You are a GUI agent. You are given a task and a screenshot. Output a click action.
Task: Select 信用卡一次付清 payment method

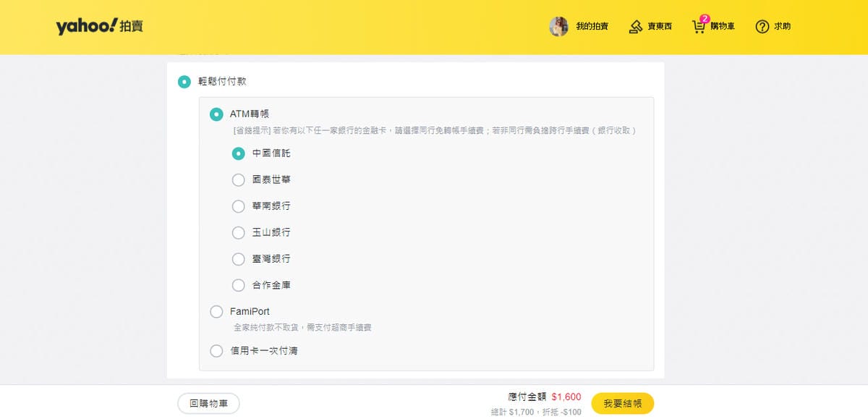[216, 351]
